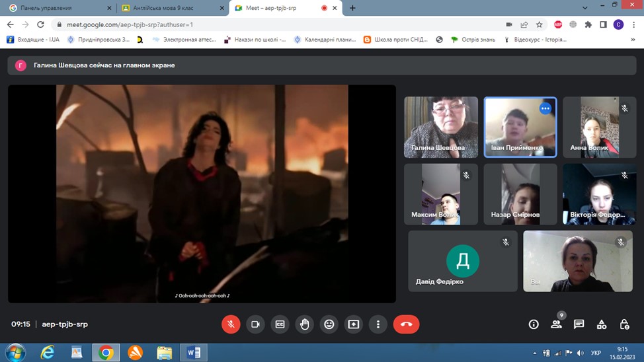Screen dimensions: 644x362
Task: Open the emoji reactions button
Action: point(329,324)
